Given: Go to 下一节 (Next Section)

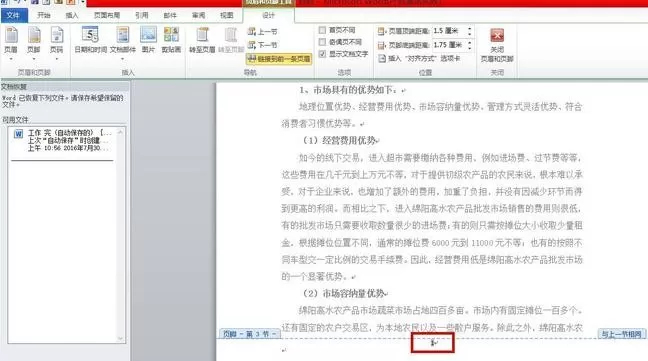Looking at the screenshot, I should coord(262,45).
